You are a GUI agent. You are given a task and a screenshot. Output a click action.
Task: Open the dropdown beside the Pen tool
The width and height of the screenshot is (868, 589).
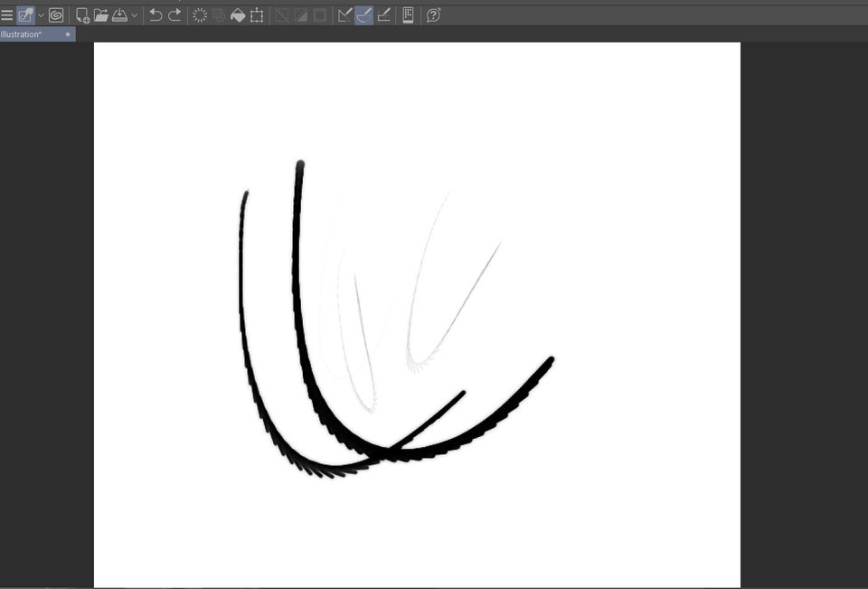[40, 14]
